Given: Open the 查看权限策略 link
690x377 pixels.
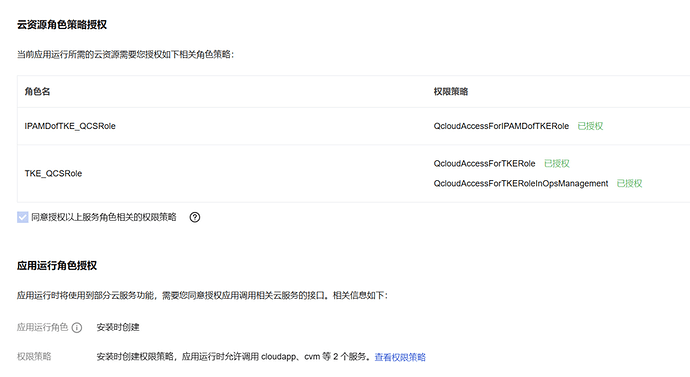Looking at the screenshot, I should pos(400,357).
